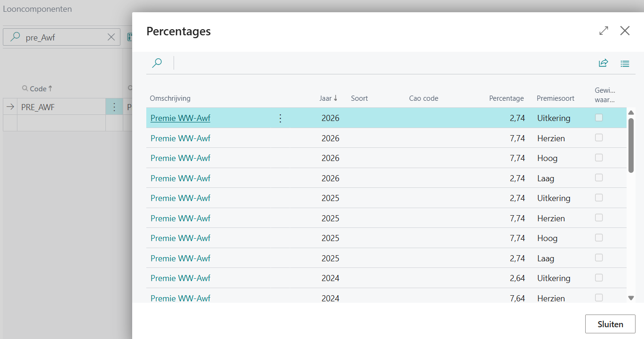The height and width of the screenshot is (339, 644).
Task: Toggle checkbox for 2026 Uitkering row
Action: pyautogui.click(x=599, y=118)
